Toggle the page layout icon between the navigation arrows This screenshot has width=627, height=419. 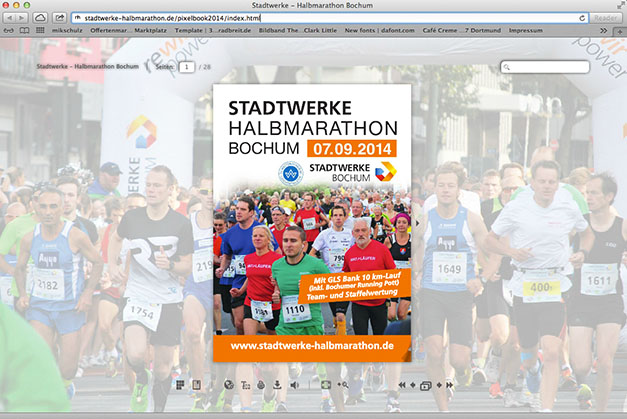(x=426, y=385)
